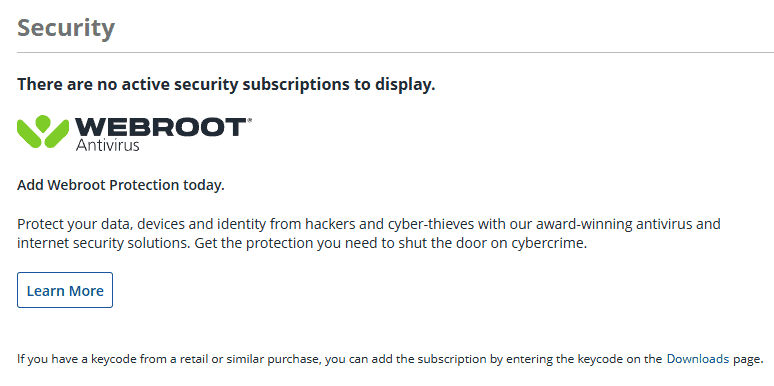Click the Learn More button
Image resolution: width=774 pixels, height=386 pixels.
[x=65, y=290]
